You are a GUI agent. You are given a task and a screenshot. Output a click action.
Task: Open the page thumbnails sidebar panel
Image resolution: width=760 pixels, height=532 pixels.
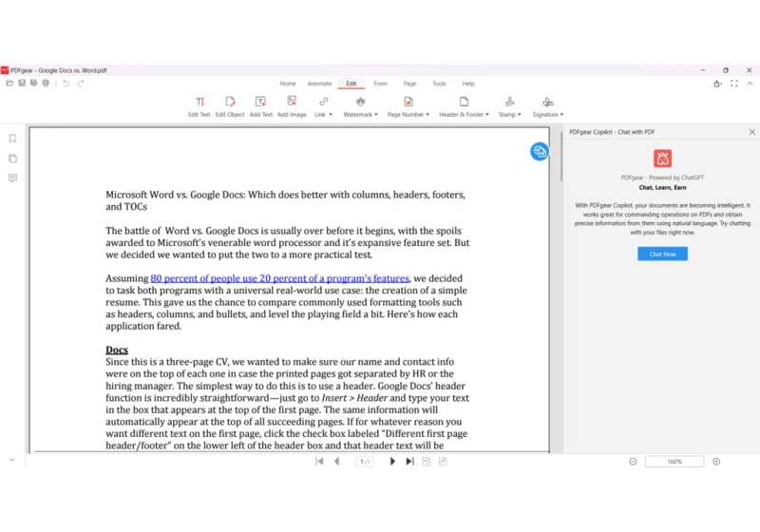point(12,159)
